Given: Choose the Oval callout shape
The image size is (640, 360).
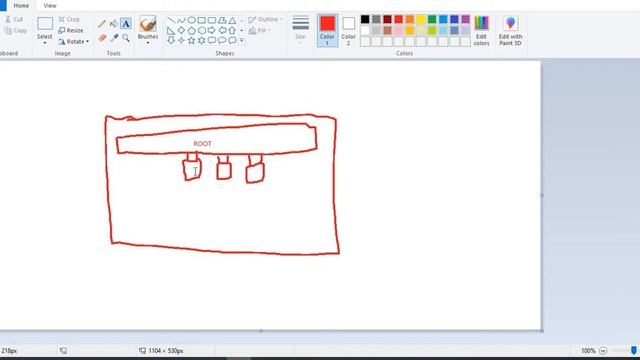Looking at the screenshot, I should pyautogui.click(x=222, y=40).
